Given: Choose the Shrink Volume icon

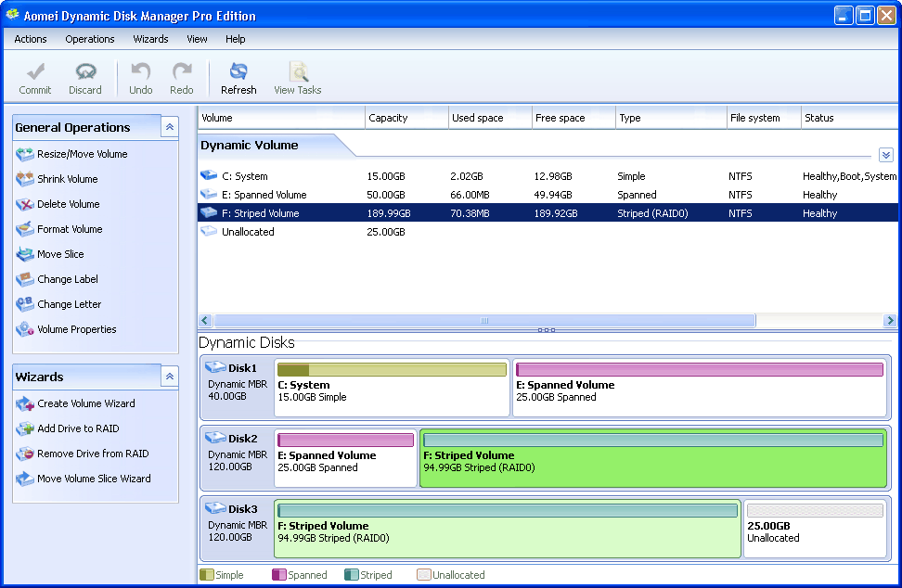Looking at the screenshot, I should tap(25, 179).
